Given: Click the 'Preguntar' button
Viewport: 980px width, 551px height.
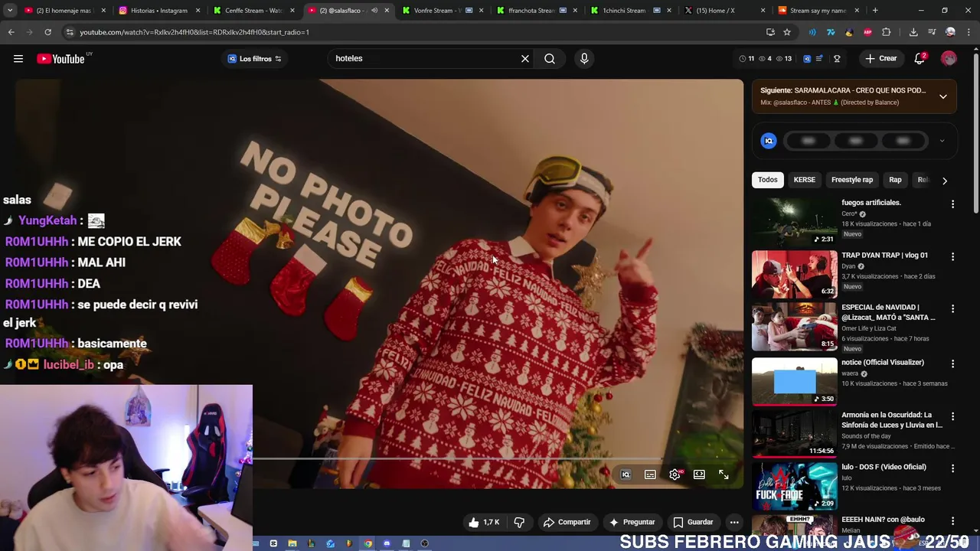Looking at the screenshot, I should (x=632, y=522).
